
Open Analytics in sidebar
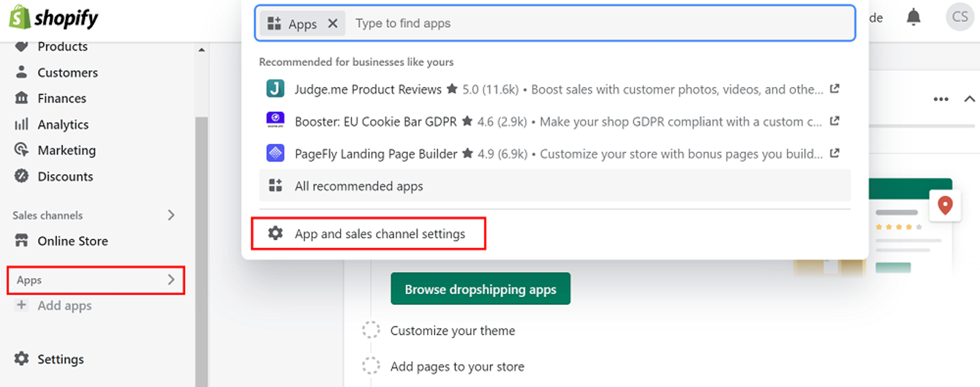click(63, 124)
